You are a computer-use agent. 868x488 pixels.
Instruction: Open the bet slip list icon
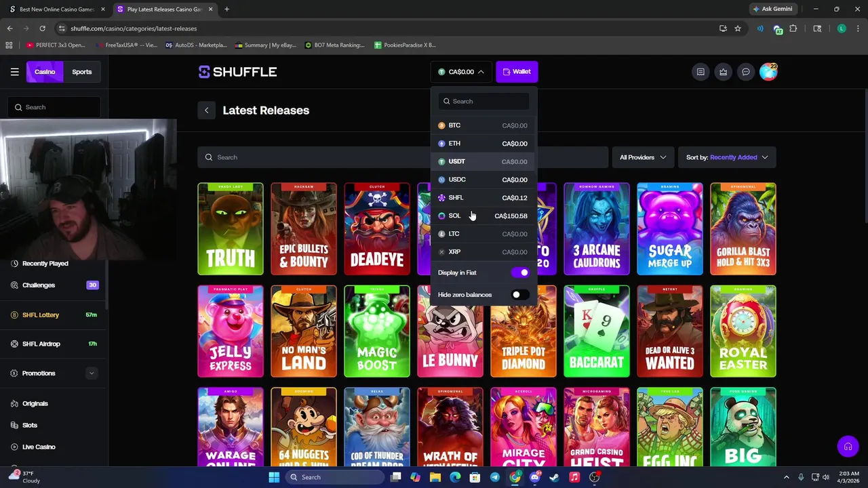coord(701,72)
